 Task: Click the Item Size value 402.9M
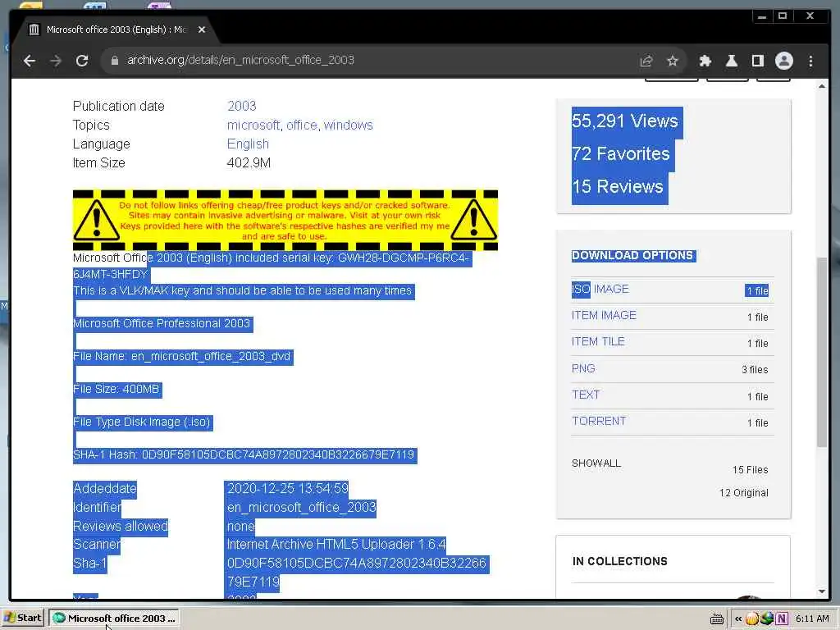[x=249, y=163]
